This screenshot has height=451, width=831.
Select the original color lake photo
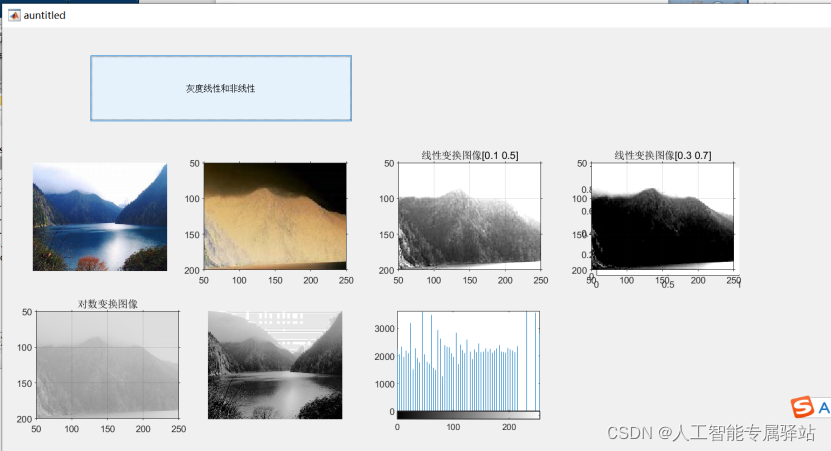[x=100, y=217]
